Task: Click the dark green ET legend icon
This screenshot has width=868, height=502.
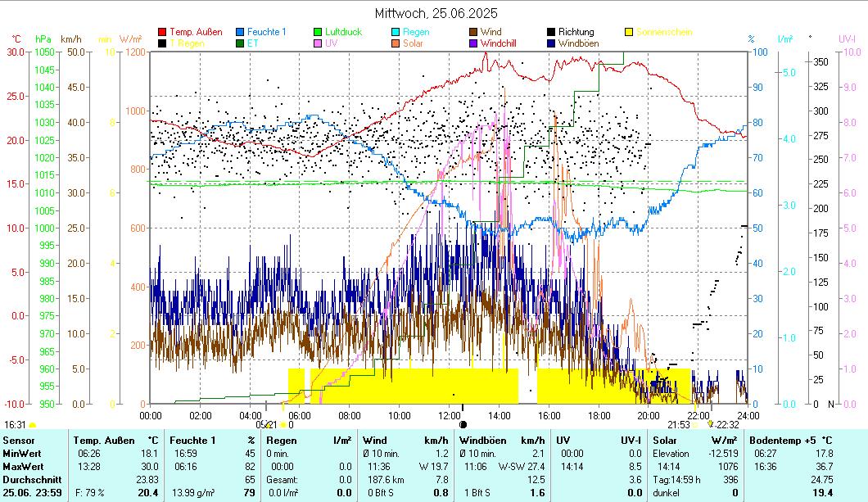Action: point(240,43)
